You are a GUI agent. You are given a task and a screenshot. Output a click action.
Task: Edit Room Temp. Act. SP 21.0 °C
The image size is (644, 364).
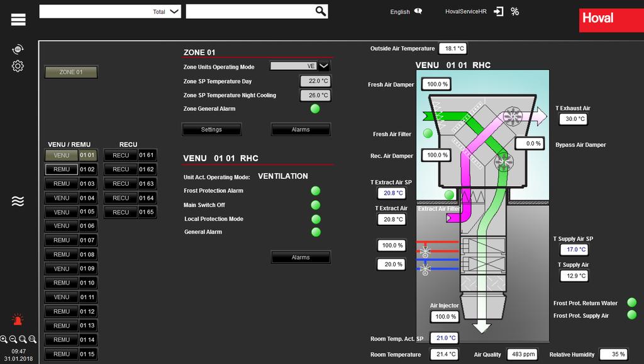click(x=444, y=338)
